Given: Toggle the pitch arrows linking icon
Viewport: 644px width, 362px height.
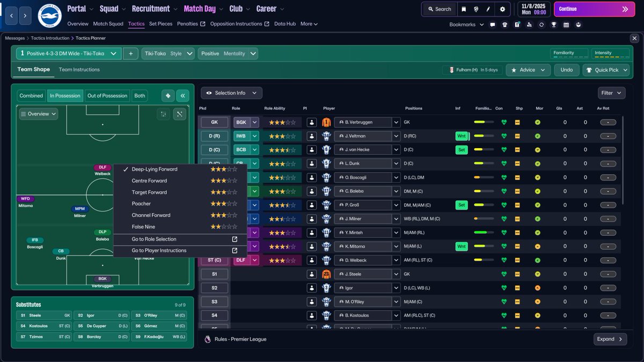Looking at the screenshot, I should point(179,114).
